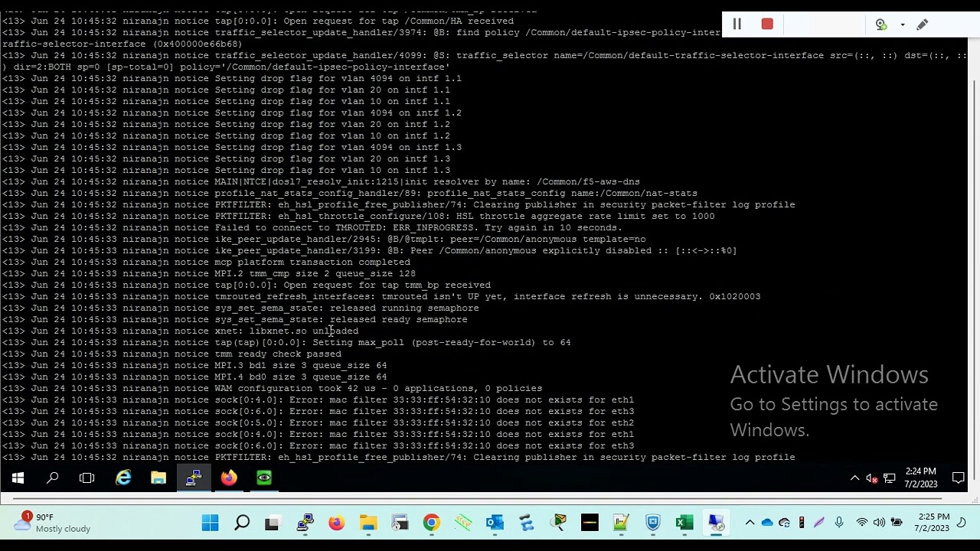The image size is (980, 551).
Task: Open the Windows 11 Start menu
Action: coord(210,523)
